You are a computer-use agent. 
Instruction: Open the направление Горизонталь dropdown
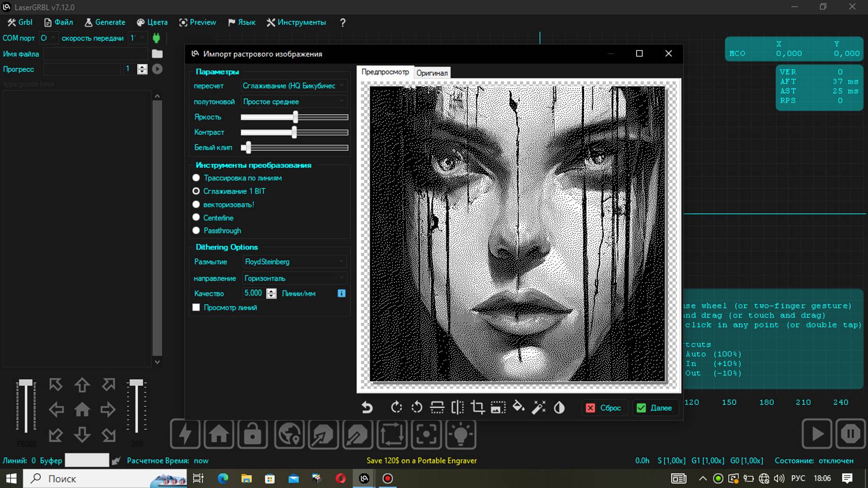point(294,278)
